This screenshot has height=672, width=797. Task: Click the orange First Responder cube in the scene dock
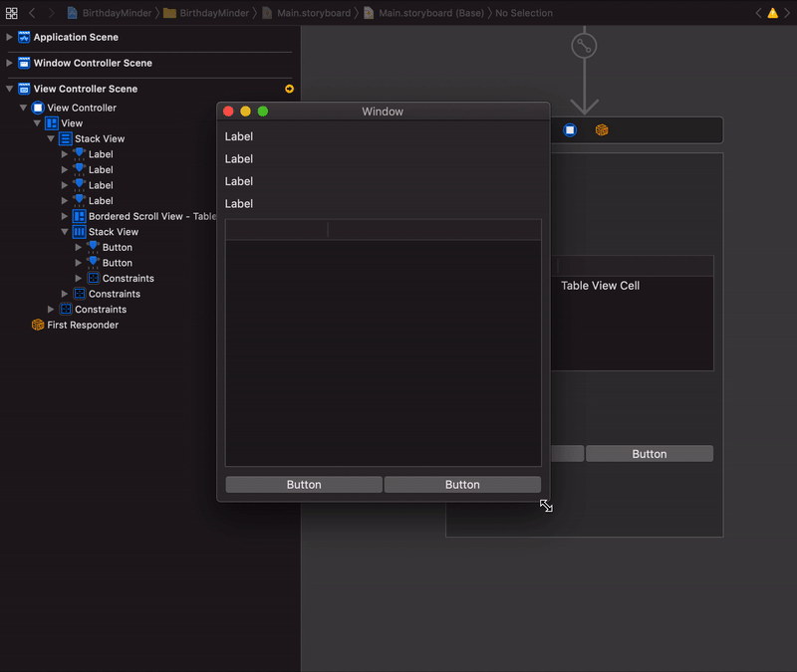point(602,129)
